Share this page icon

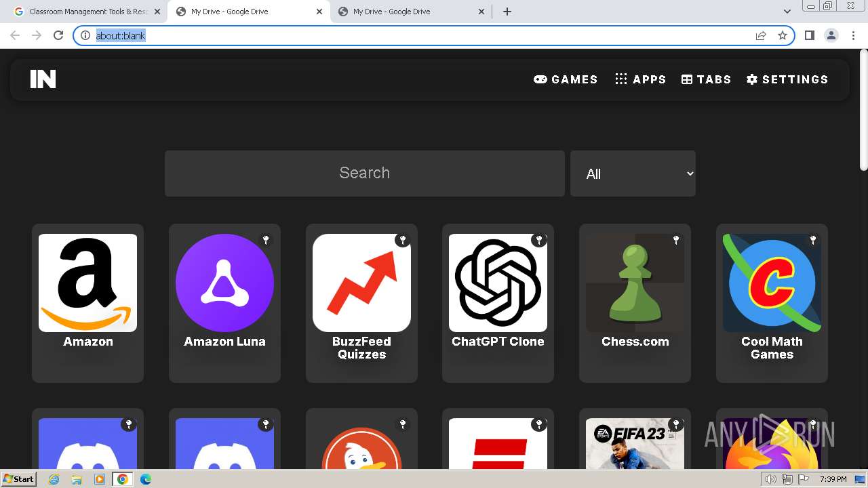761,35
